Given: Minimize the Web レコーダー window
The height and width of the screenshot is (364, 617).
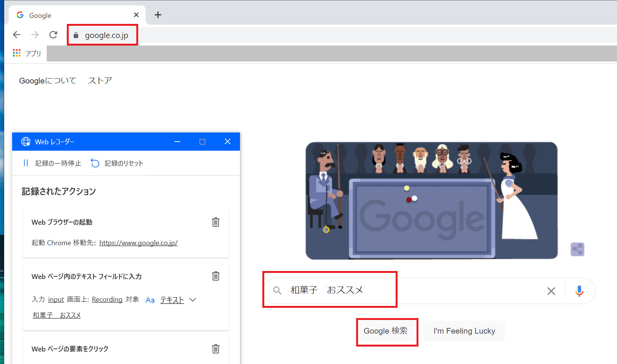Looking at the screenshot, I should 177,142.
